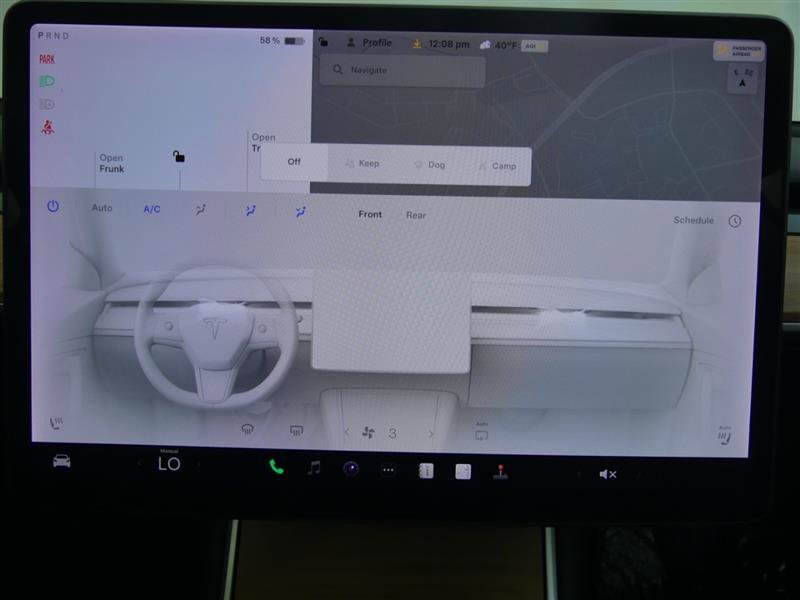The height and width of the screenshot is (600, 800).
Task: Toggle the A/C on
Action: (152, 208)
